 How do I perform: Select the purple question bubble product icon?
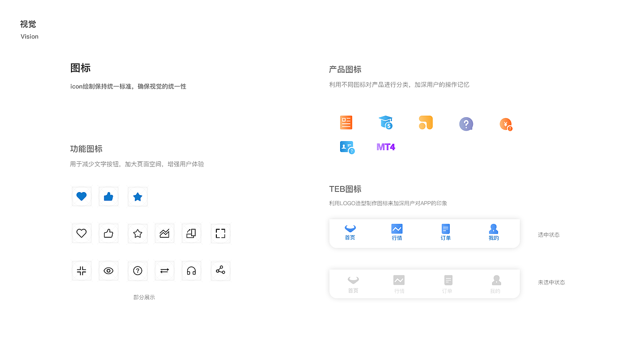[x=466, y=123]
